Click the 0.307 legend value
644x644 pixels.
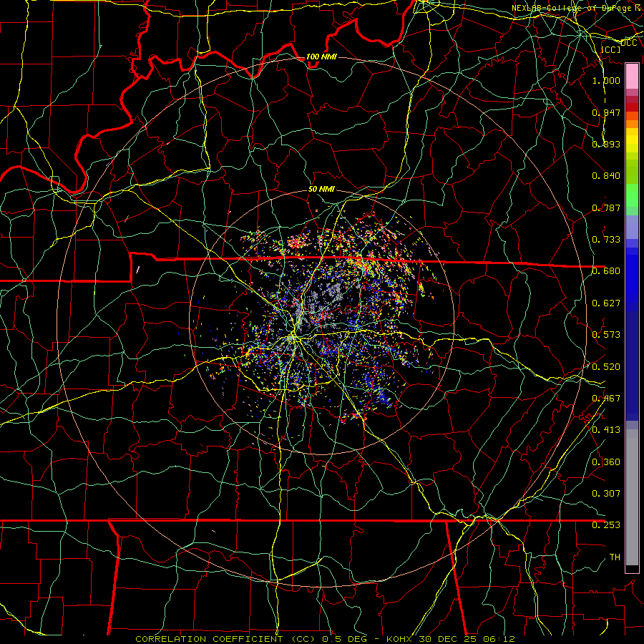tap(606, 493)
